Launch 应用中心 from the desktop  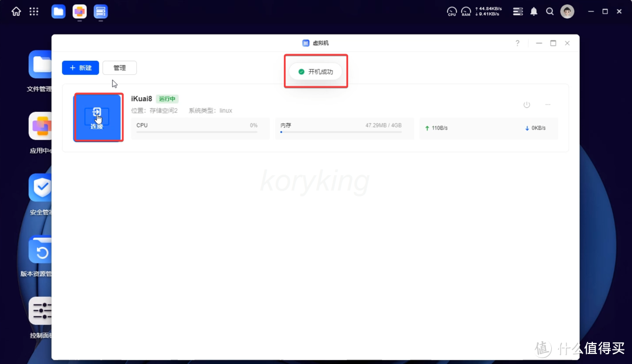coord(39,125)
